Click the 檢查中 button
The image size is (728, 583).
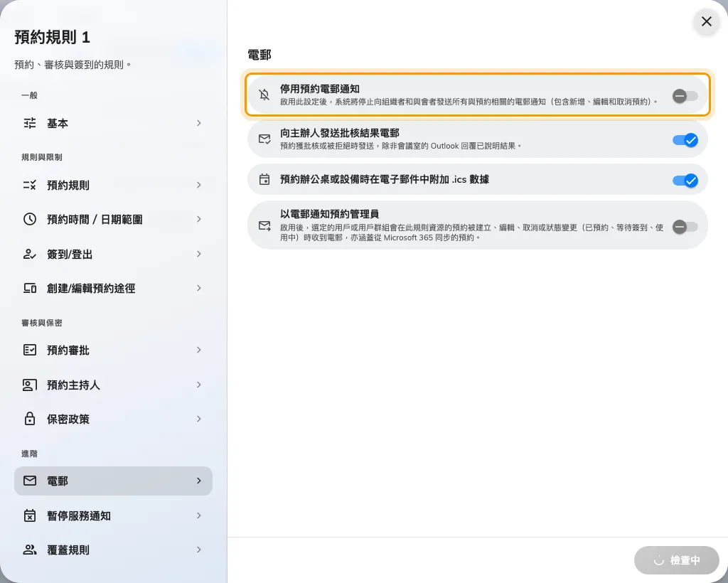tap(677, 560)
